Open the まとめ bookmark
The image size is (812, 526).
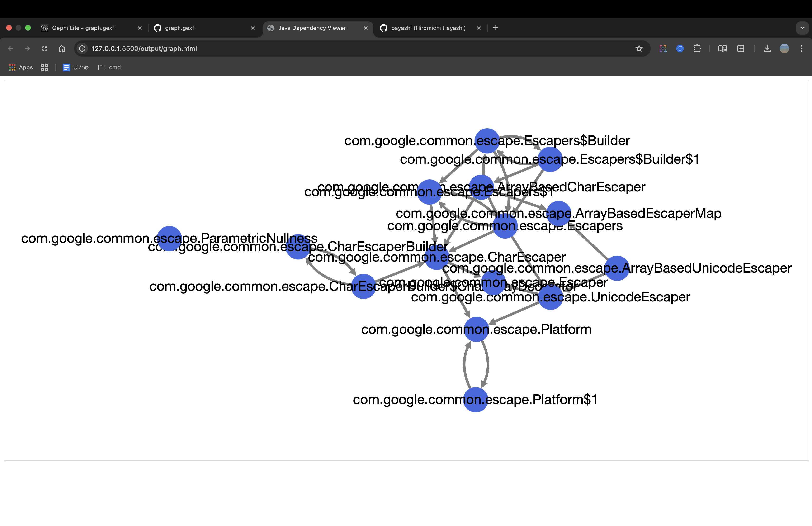76,67
